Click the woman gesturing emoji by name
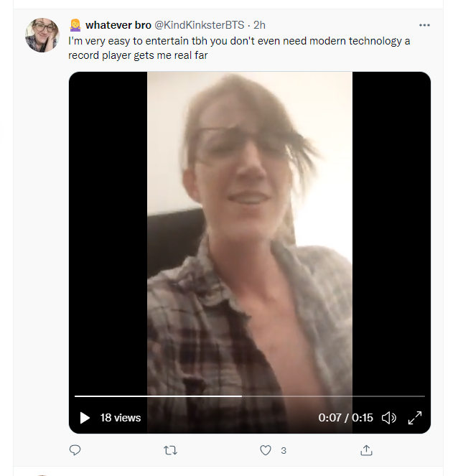 (x=75, y=25)
